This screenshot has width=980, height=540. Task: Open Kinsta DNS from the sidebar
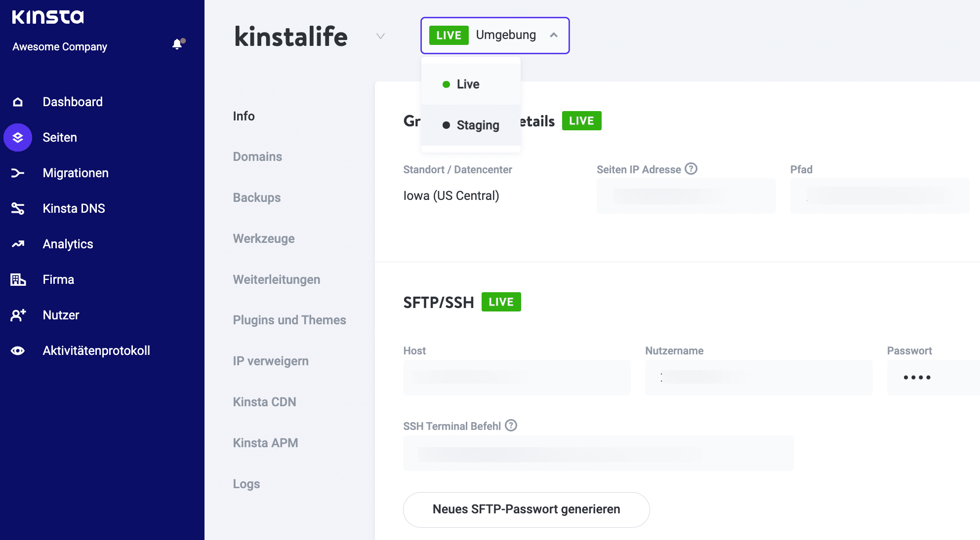pos(18,208)
